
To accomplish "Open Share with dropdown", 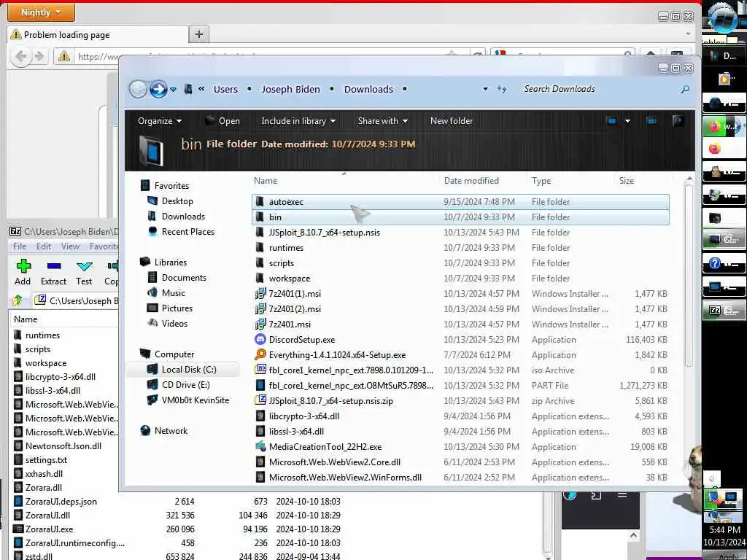I will (382, 121).
